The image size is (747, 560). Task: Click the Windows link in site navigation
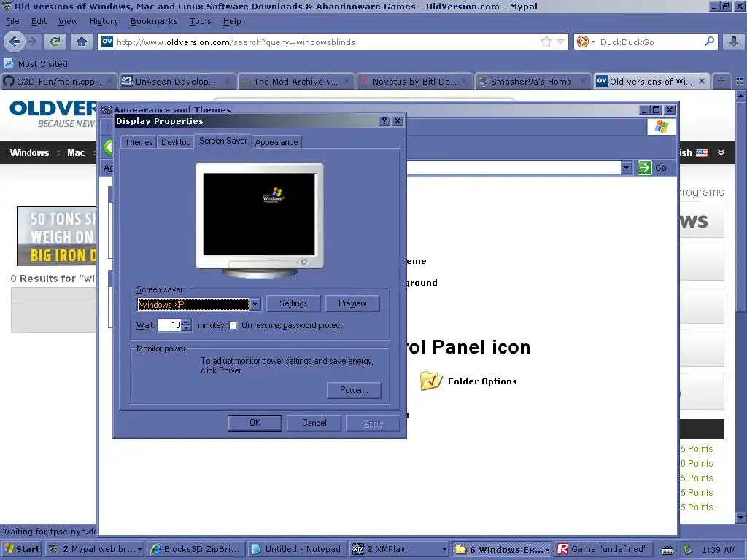[x=29, y=153]
